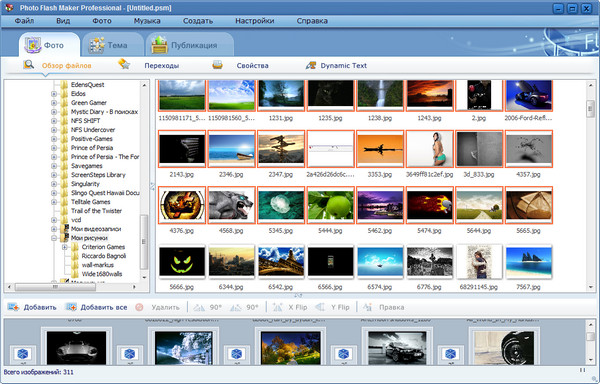Select the EdensQuest folder
The width and height of the screenshot is (600, 384).
pos(87,85)
